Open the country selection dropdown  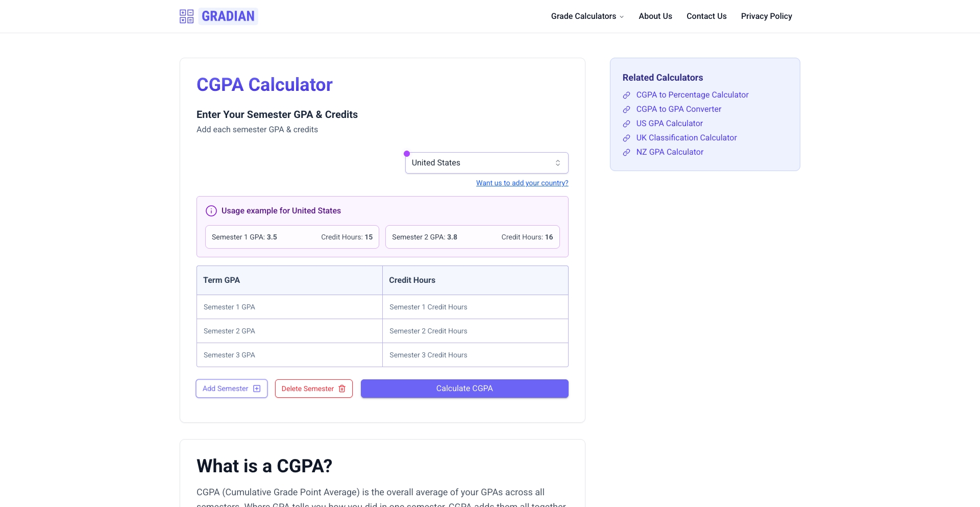486,162
